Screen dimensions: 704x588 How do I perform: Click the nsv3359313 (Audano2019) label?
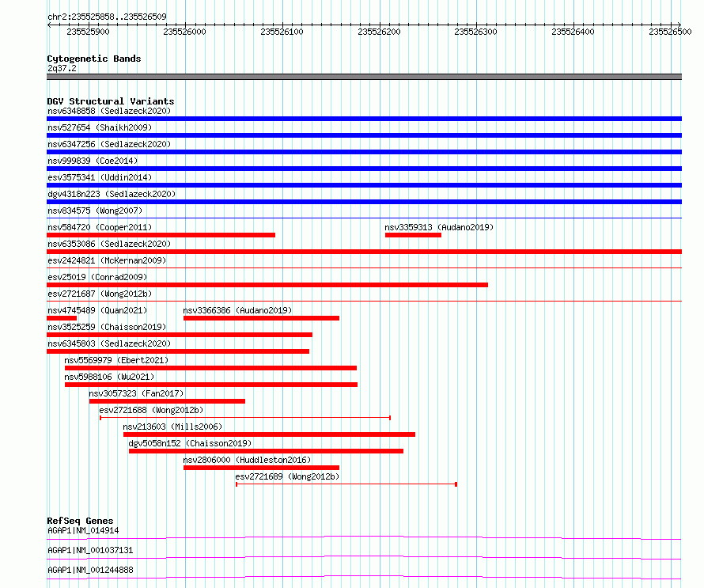point(439,227)
